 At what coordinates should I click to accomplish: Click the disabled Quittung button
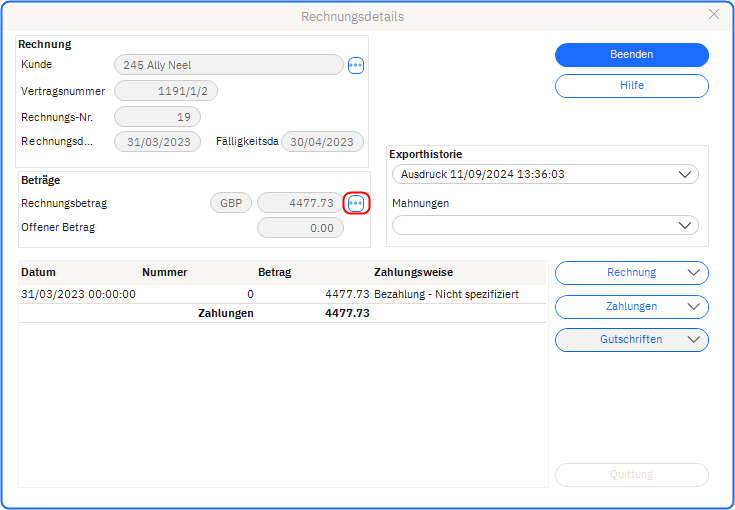(631, 475)
